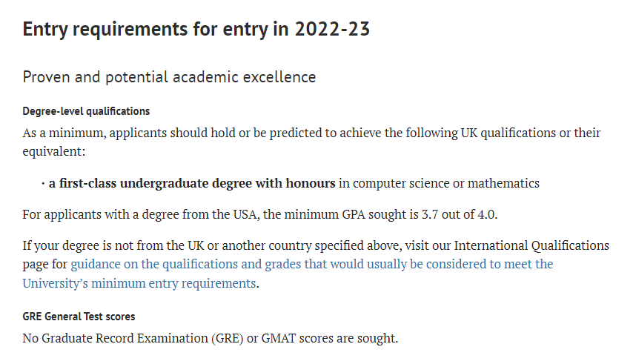Image resolution: width=633 pixels, height=364 pixels.
Task: Click the sentence about minimum GPA 3.7
Action: tap(260, 214)
